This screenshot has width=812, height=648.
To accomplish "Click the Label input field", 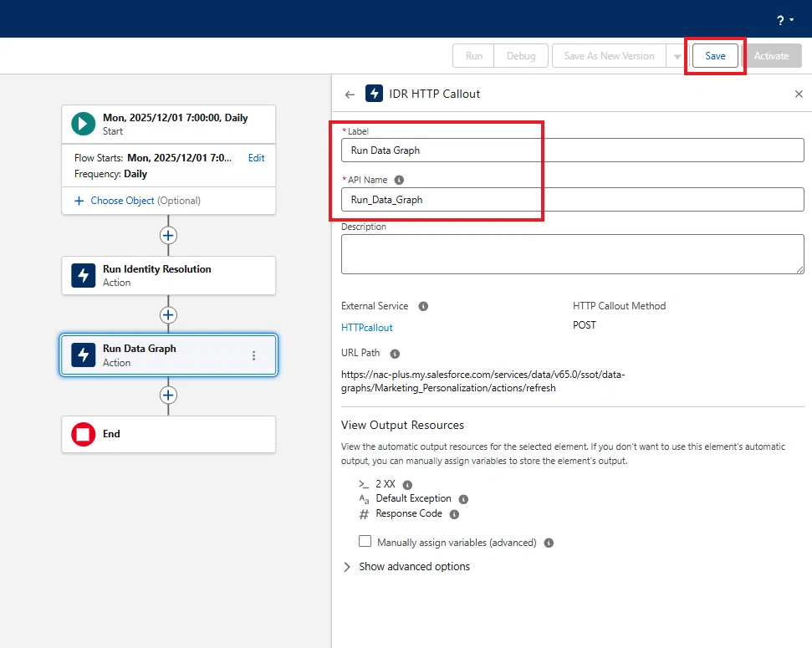I will 572,151.
